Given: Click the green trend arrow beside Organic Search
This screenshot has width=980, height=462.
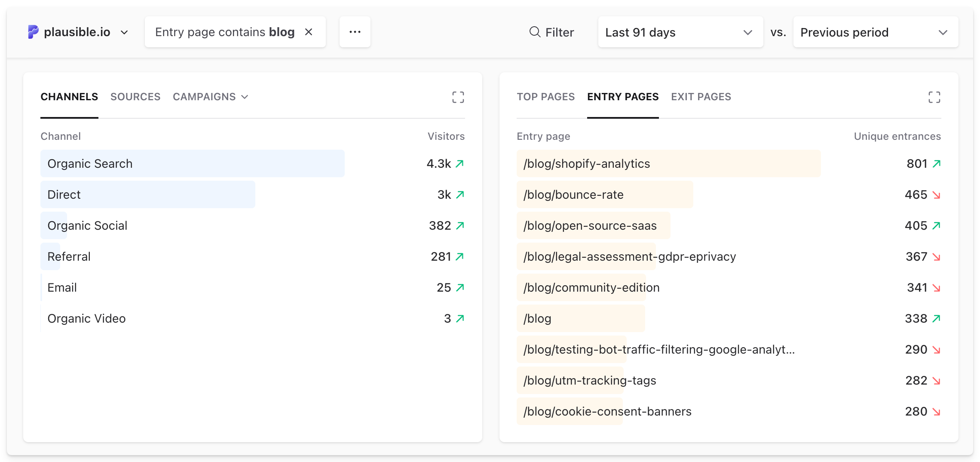Looking at the screenshot, I should [x=459, y=163].
